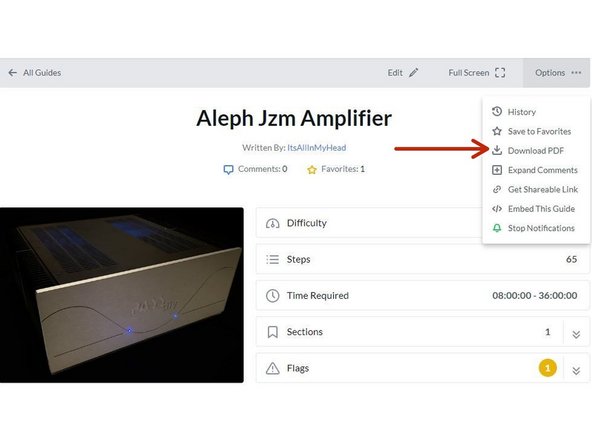Select Get Shareable Link
Screen dimensions: 592x444
click(x=535, y=190)
